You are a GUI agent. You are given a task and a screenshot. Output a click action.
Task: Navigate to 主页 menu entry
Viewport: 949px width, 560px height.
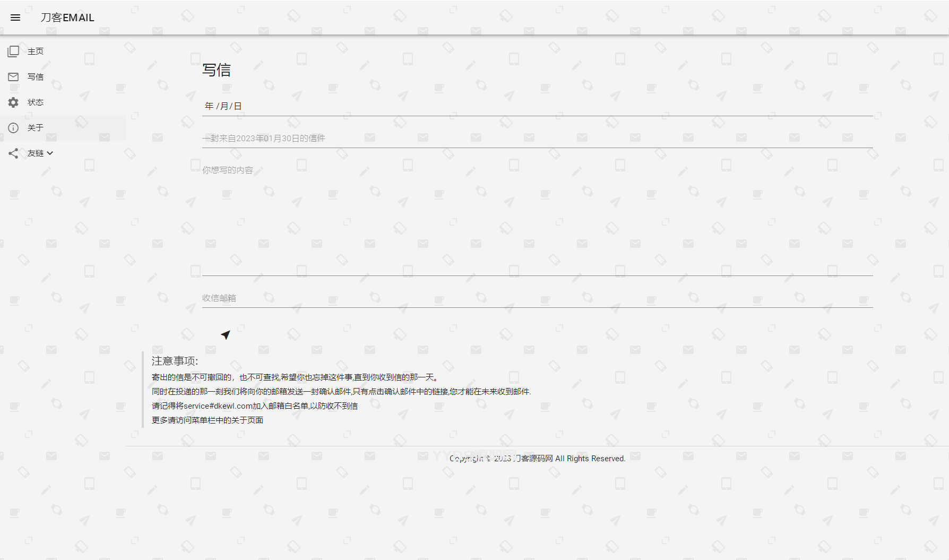pyautogui.click(x=36, y=51)
